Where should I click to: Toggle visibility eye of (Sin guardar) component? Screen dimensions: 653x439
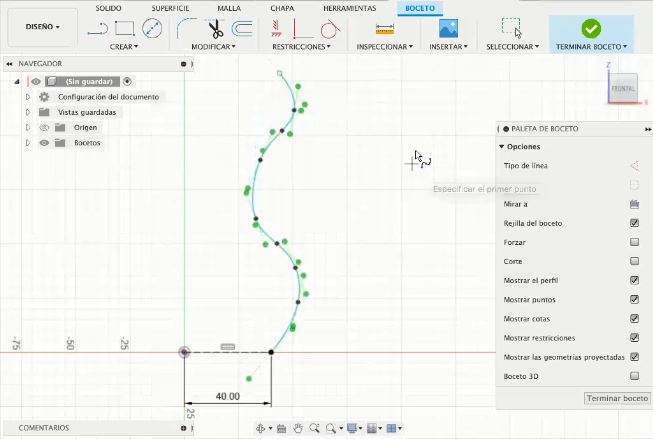36,81
